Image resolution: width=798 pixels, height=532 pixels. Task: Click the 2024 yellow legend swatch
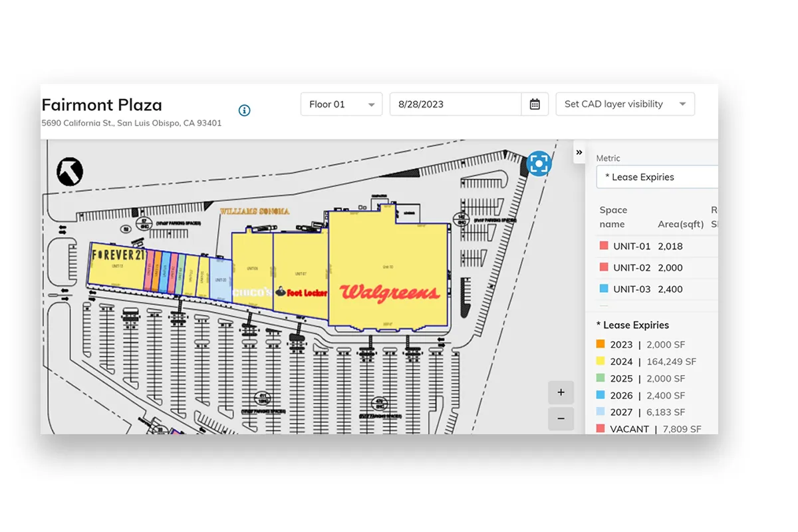(x=600, y=362)
